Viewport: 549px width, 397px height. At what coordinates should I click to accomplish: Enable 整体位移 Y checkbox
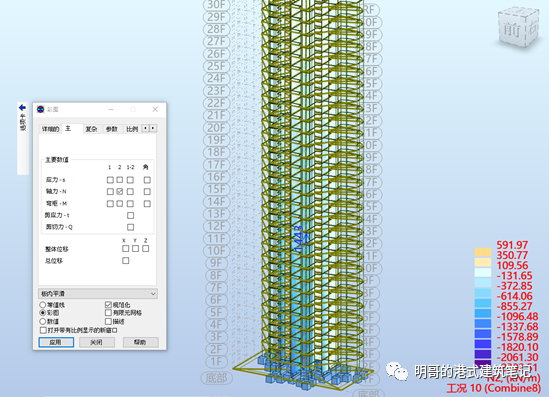pyautogui.click(x=135, y=249)
